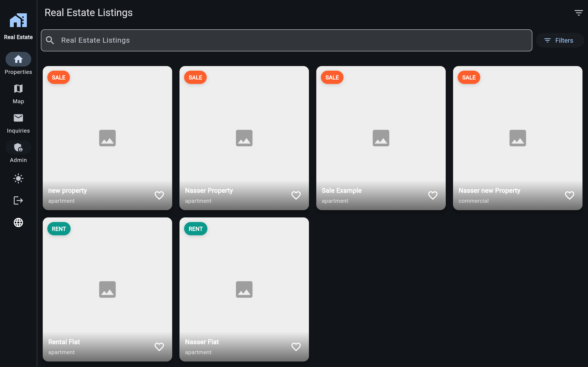Viewport: 588px width, 367px height.
Task: Open the Admin shield icon
Action: 18,147
